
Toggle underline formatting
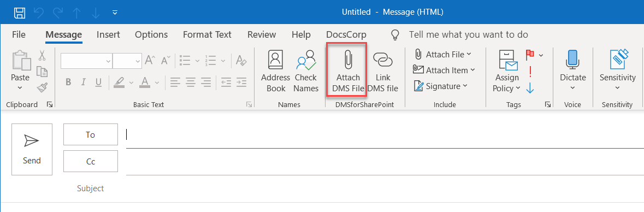(x=98, y=82)
